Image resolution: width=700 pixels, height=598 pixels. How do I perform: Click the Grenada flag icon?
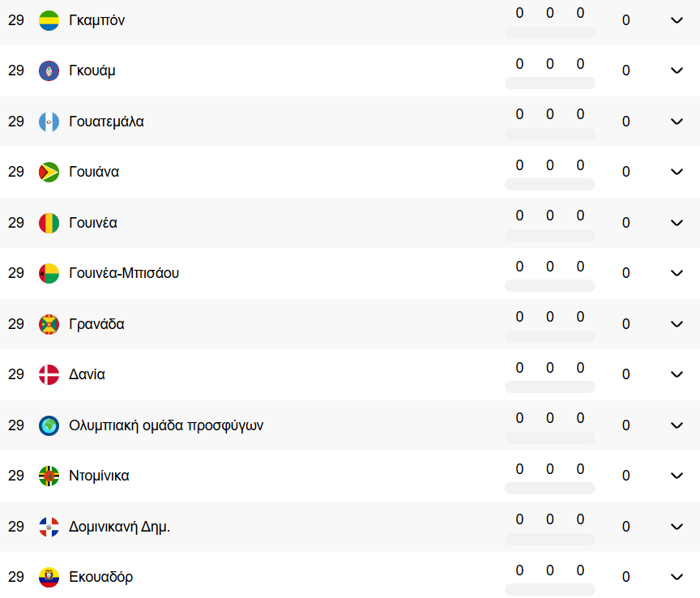[x=49, y=324]
